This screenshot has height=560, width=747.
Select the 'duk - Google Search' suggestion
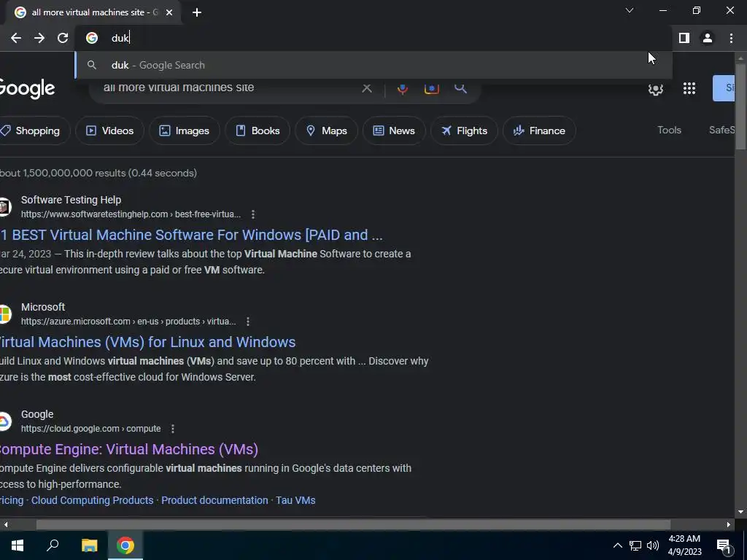373,65
